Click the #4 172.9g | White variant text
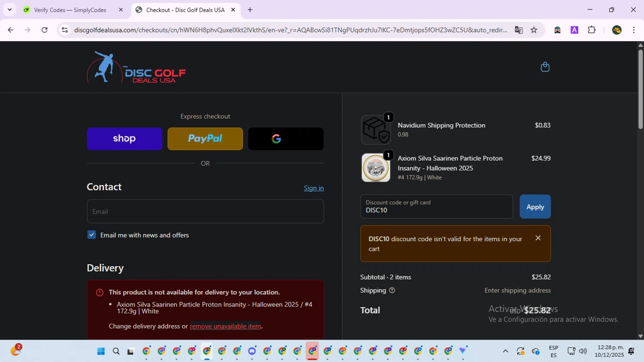 pyautogui.click(x=419, y=177)
